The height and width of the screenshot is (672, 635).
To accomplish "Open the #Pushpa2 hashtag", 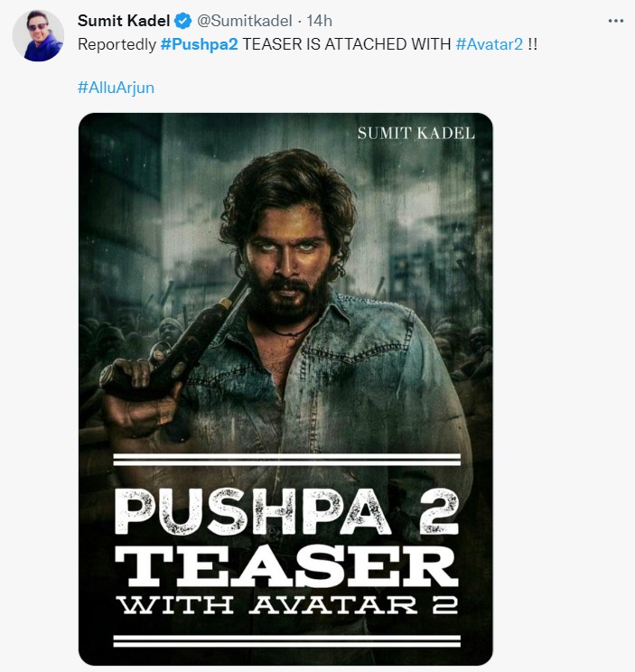I will [199, 43].
